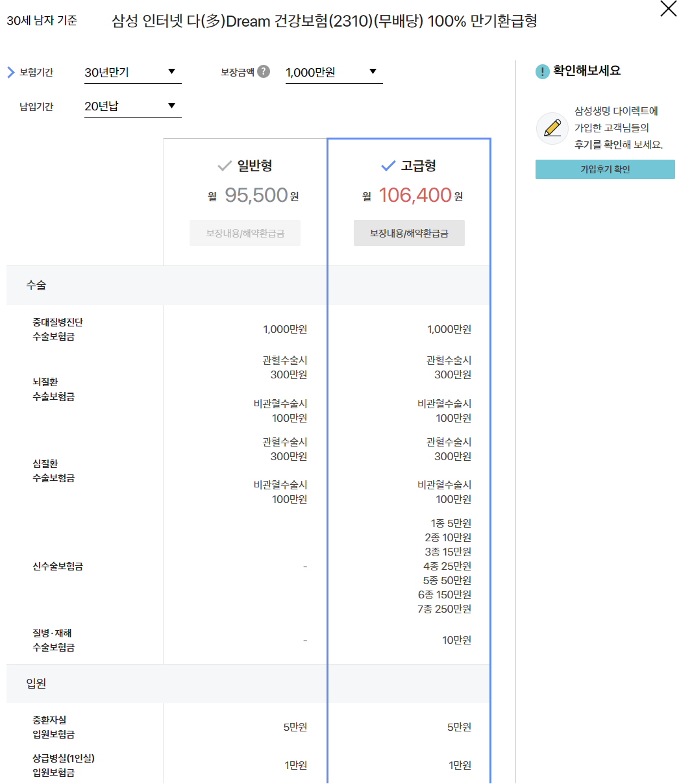Click the 106,400 monthly premium amount
This screenshot has height=784, width=679.
pyautogui.click(x=415, y=195)
